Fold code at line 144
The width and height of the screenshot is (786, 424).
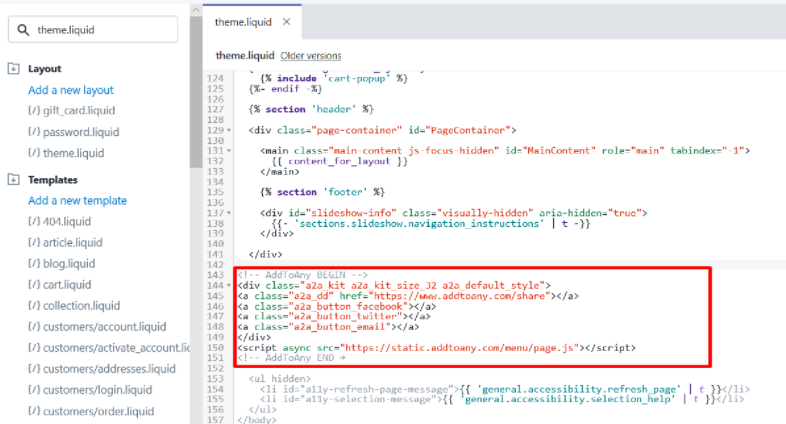click(x=229, y=285)
